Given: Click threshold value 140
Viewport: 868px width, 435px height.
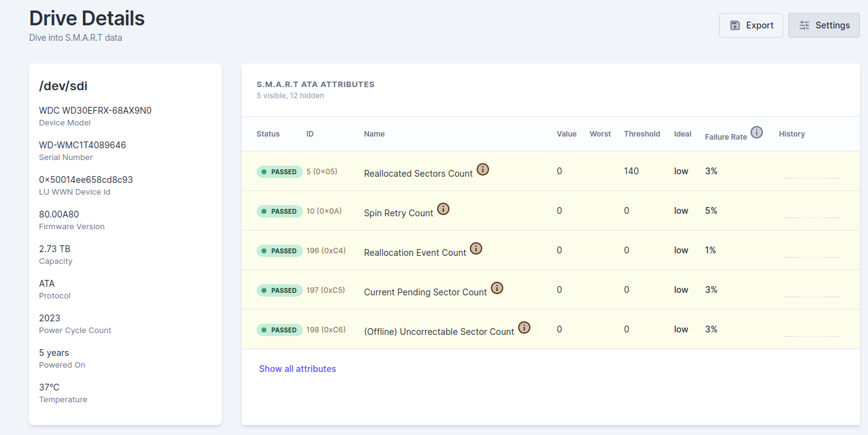Looking at the screenshot, I should click(x=631, y=171).
